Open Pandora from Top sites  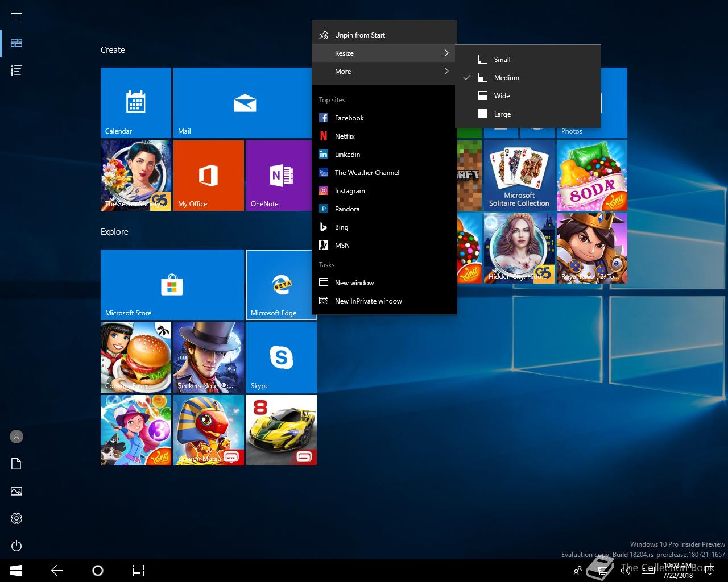(x=384, y=209)
